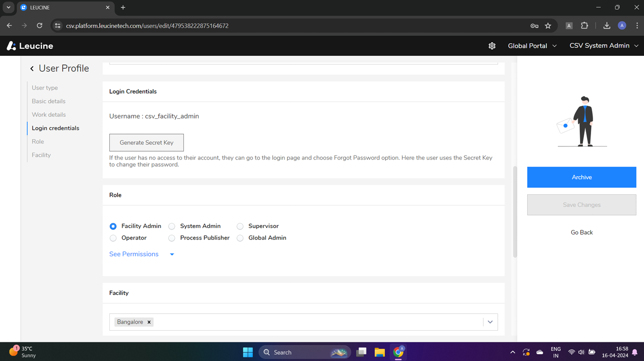Select the Supervisor role
The width and height of the screenshot is (644, 361).
[x=240, y=226]
